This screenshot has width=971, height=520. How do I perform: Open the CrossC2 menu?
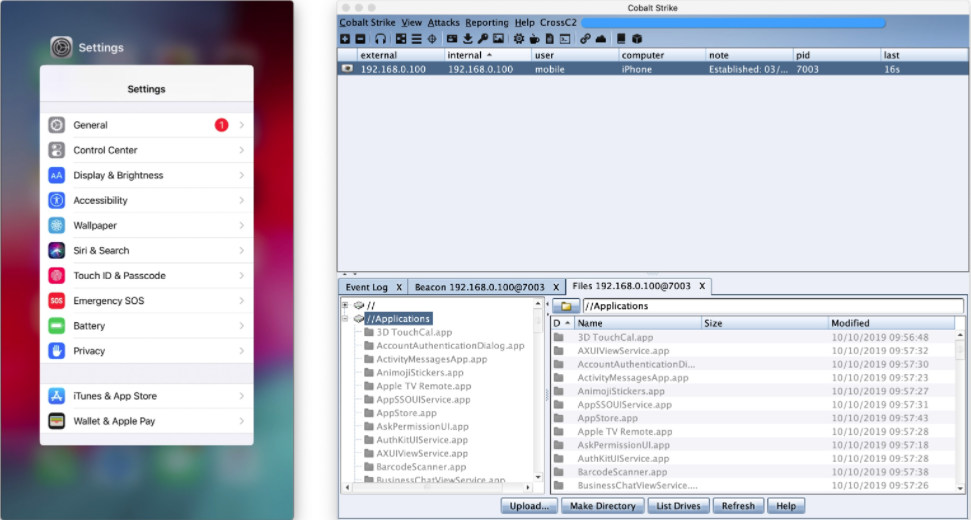tap(558, 22)
